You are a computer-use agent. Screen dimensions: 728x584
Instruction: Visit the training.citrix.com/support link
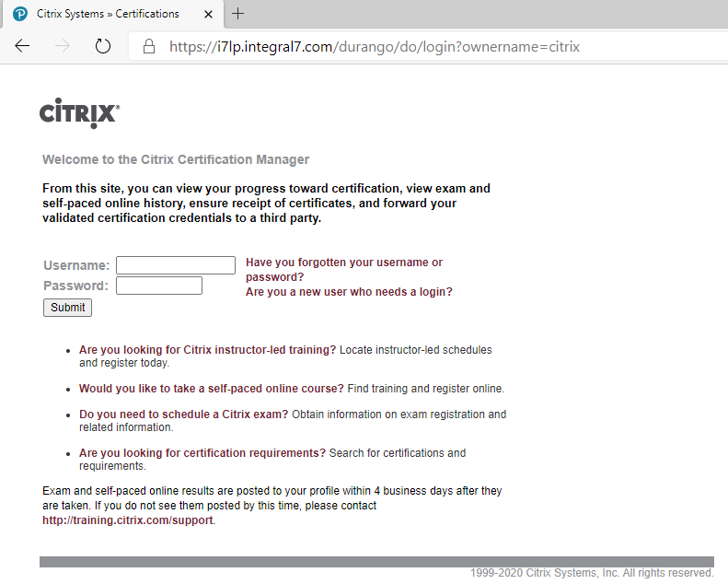[127, 520]
